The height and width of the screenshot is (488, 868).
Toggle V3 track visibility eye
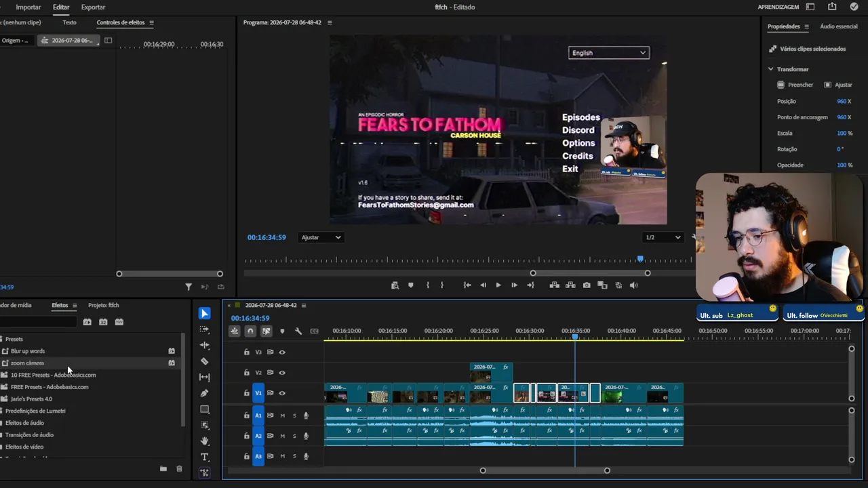(x=282, y=352)
